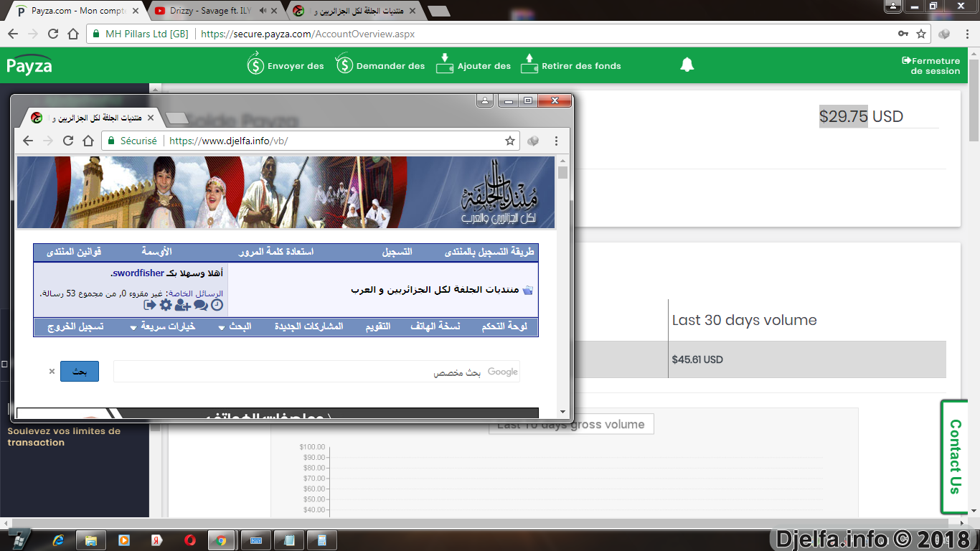The image size is (980, 551).
Task: Click the Djelfa forum banner image
Action: coord(286,192)
